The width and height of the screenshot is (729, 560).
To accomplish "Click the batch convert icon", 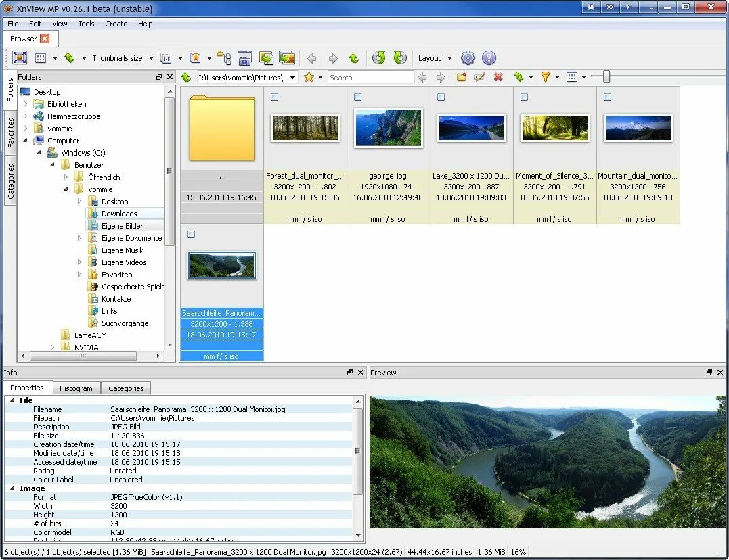I will (266, 58).
